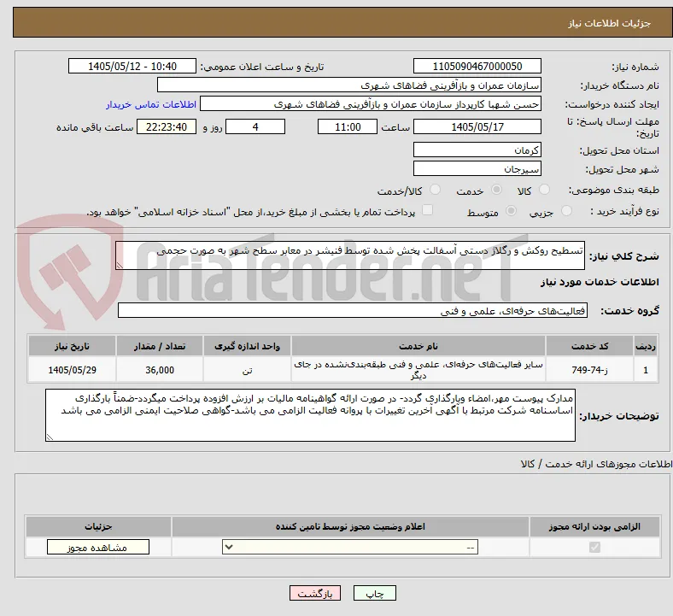Click the request creator name field
Image resolution: width=673 pixels, height=616 pixels.
371,104
